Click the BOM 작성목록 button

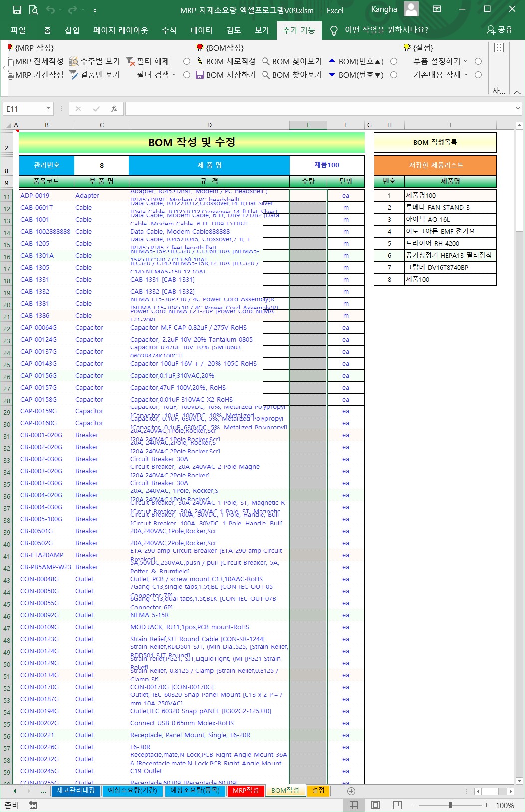point(435,142)
